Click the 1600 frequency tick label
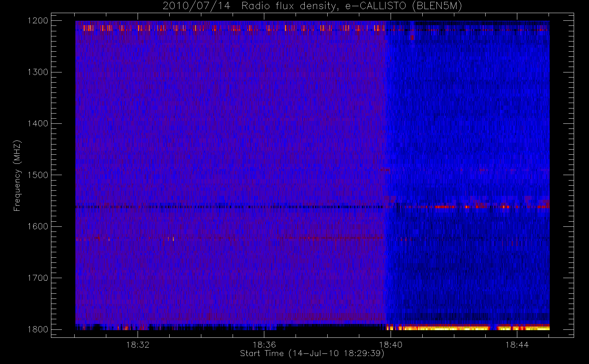Viewport: 589px width, 364px height. coord(38,226)
